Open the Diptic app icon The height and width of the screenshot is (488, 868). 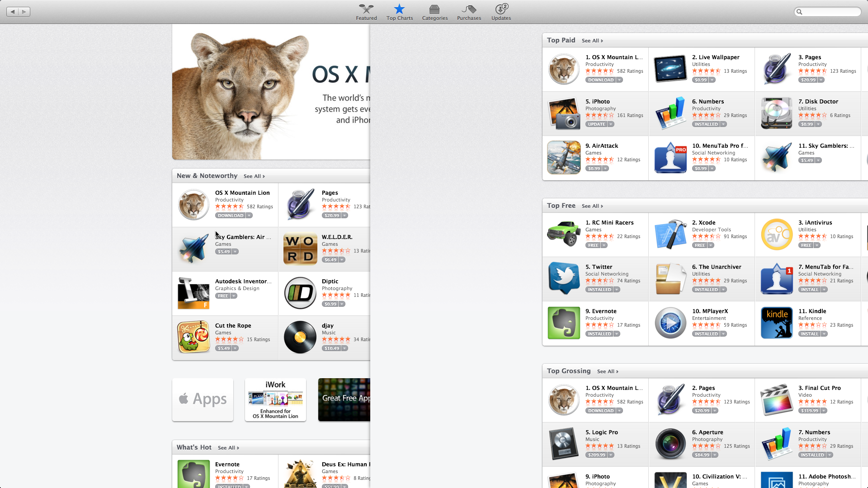click(300, 293)
